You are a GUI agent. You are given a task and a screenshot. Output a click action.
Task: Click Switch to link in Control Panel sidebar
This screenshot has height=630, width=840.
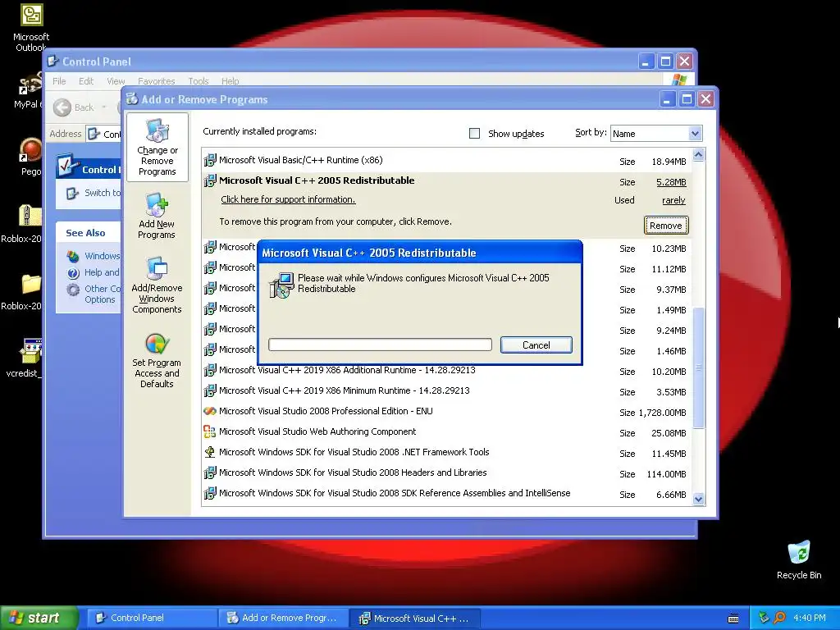102,193
